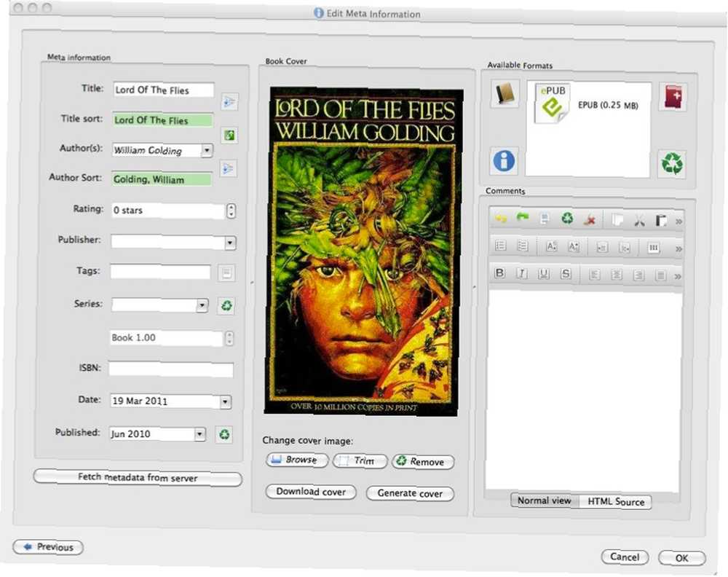Open the Published date dropdown
The width and height of the screenshot is (728, 577).
[x=199, y=434]
